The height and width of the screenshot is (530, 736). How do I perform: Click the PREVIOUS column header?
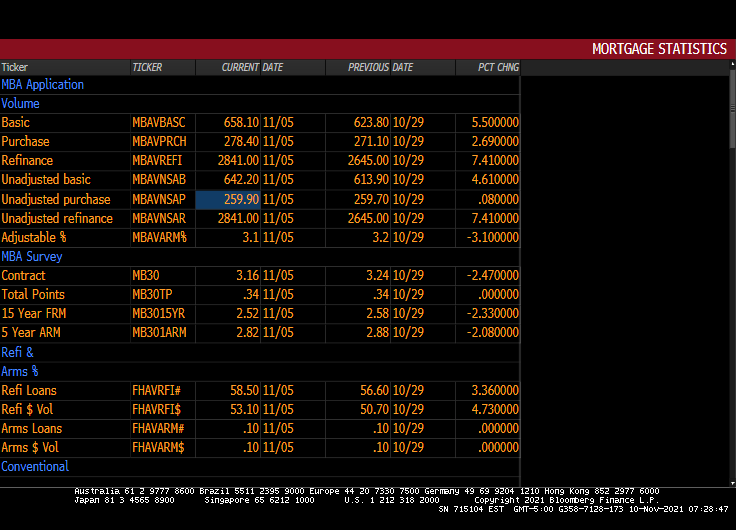coord(368,68)
